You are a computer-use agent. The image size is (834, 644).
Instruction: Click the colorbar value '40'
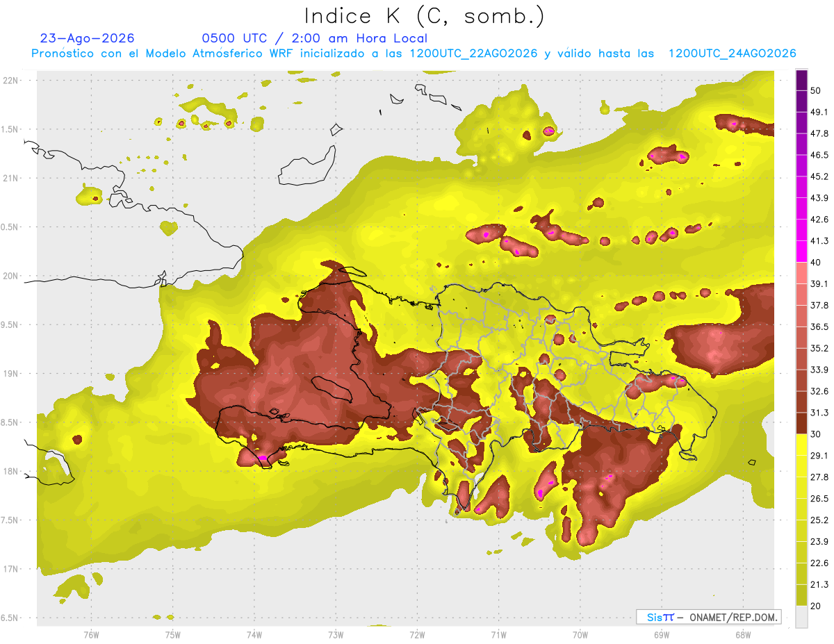(x=815, y=262)
